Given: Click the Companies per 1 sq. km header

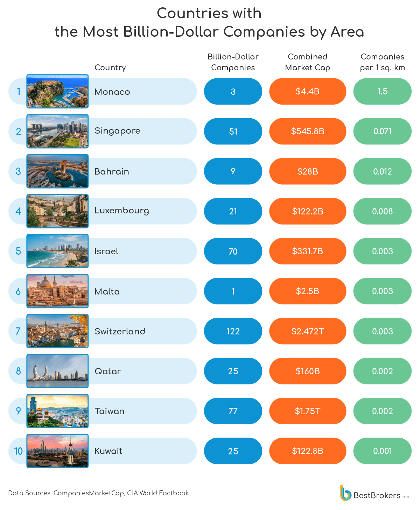Looking at the screenshot, I should point(382,62).
